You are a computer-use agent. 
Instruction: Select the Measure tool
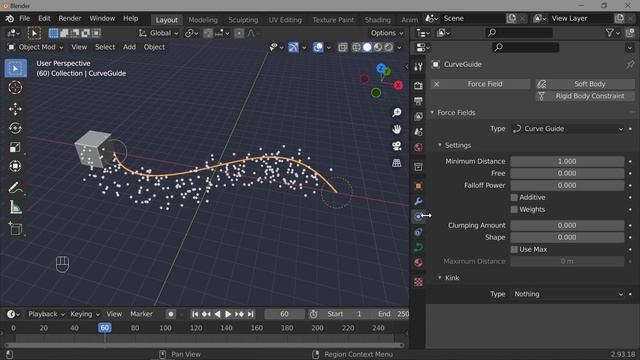tap(16, 207)
